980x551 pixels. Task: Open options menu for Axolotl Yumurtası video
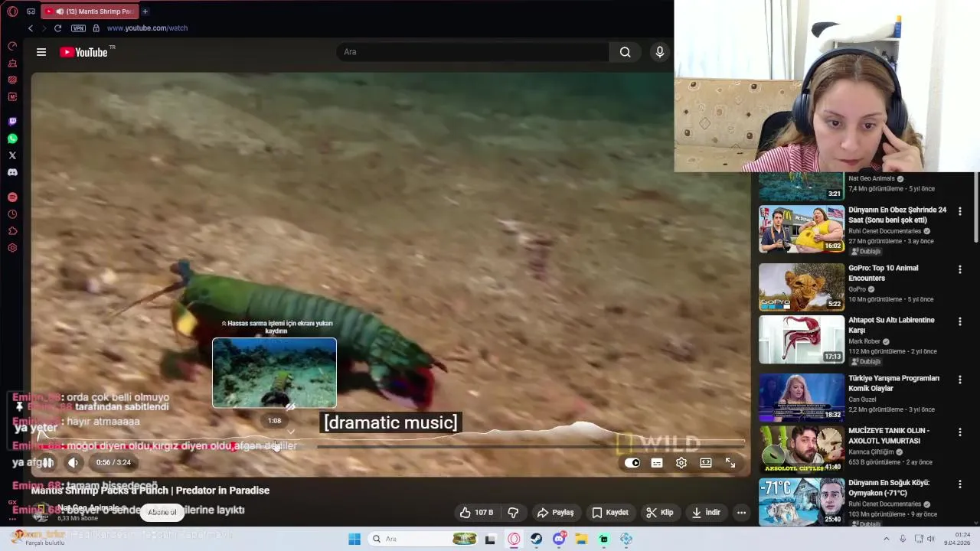[960, 432]
